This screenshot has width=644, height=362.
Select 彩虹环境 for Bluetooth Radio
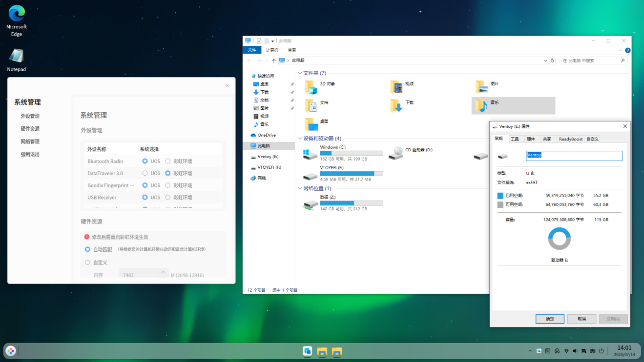tap(168, 161)
